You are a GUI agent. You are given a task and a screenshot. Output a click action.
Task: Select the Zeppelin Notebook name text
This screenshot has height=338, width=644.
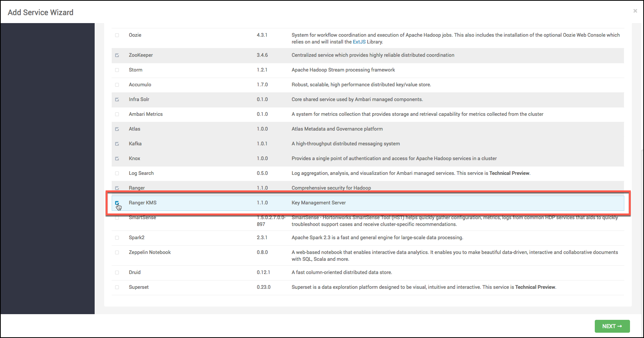(x=150, y=252)
